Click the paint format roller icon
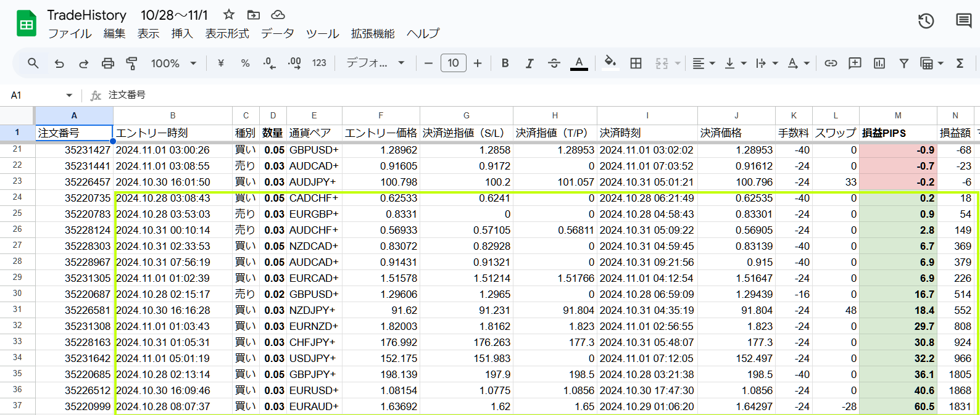Viewport: 980px width, 415px height. (x=131, y=63)
